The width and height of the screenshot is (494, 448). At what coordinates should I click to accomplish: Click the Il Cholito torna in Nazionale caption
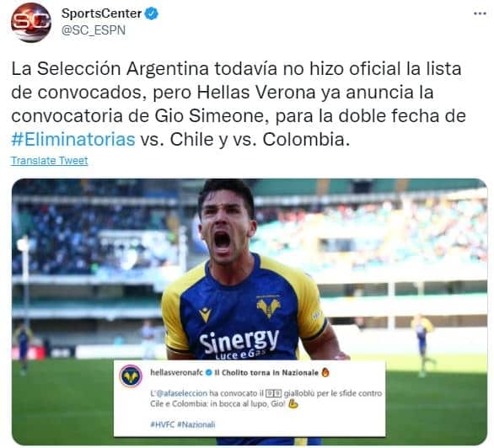266,372
